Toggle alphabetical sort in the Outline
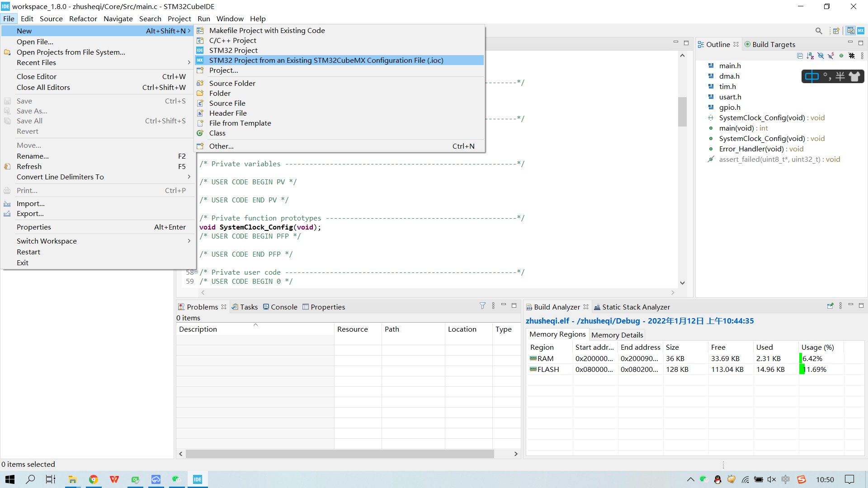Image resolution: width=868 pixels, height=488 pixels. (x=810, y=56)
